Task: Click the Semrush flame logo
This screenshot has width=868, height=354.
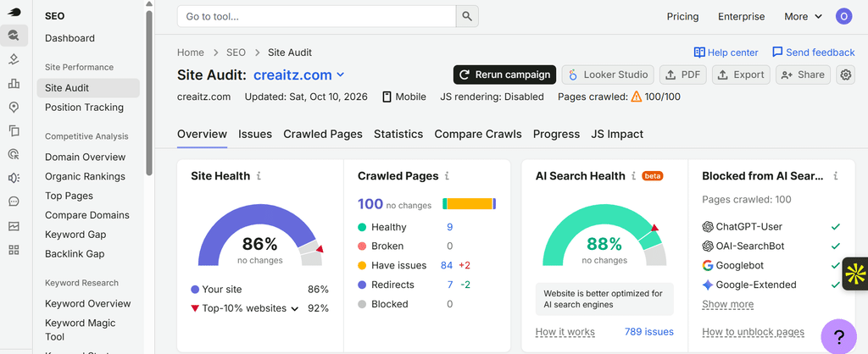Action: tap(14, 12)
